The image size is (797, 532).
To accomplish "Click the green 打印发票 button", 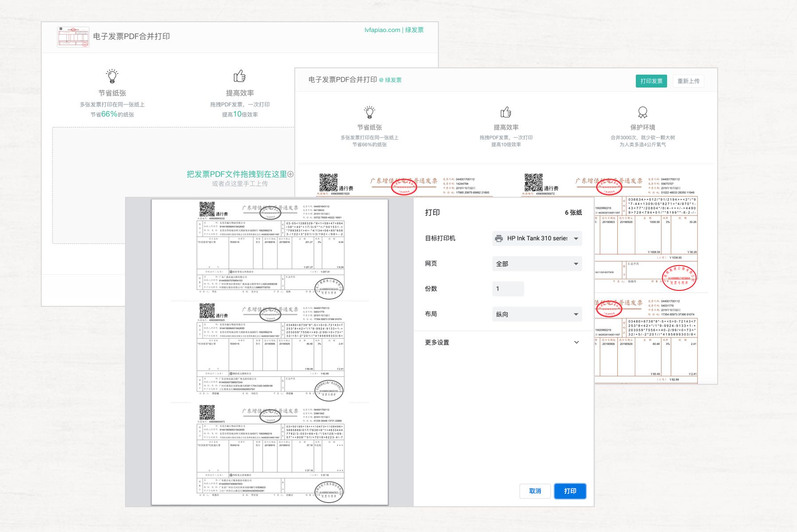I will coord(651,81).
